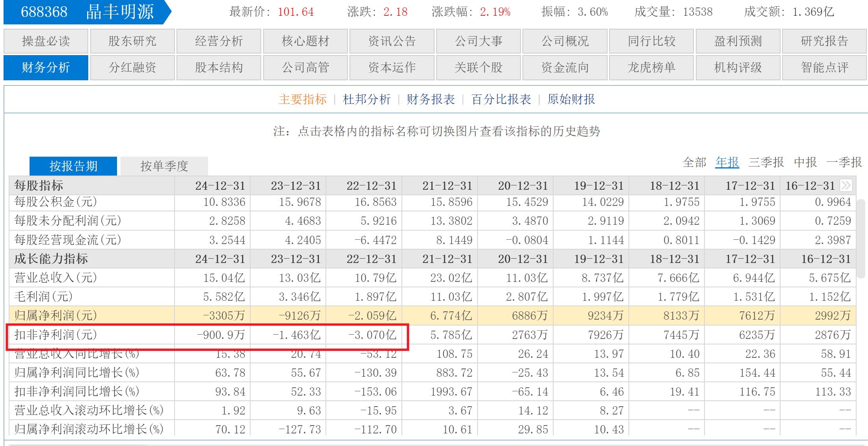Open the 股东研究 tab

(x=132, y=41)
